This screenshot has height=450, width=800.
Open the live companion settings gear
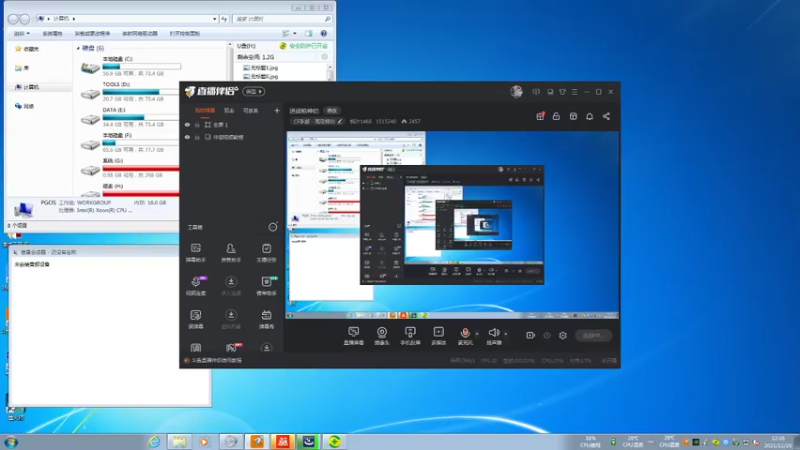pos(563,335)
